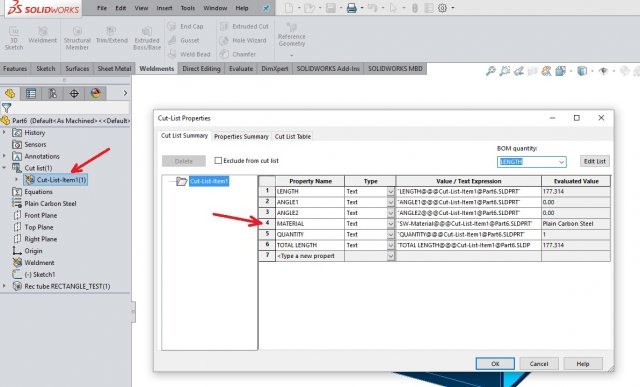Open Type dropdown for TOTAL LENGTH row

(391, 245)
